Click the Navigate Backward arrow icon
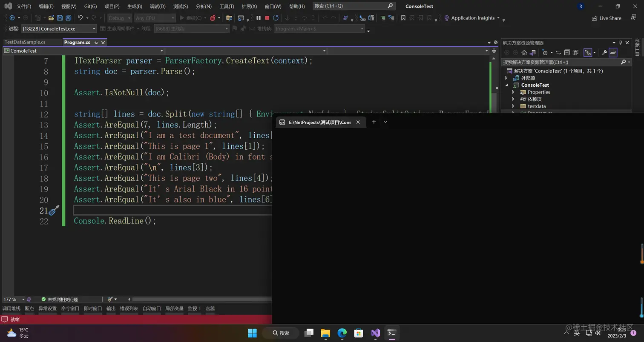Image resolution: width=644 pixels, height=342 pixels. [x=12, y=18]
